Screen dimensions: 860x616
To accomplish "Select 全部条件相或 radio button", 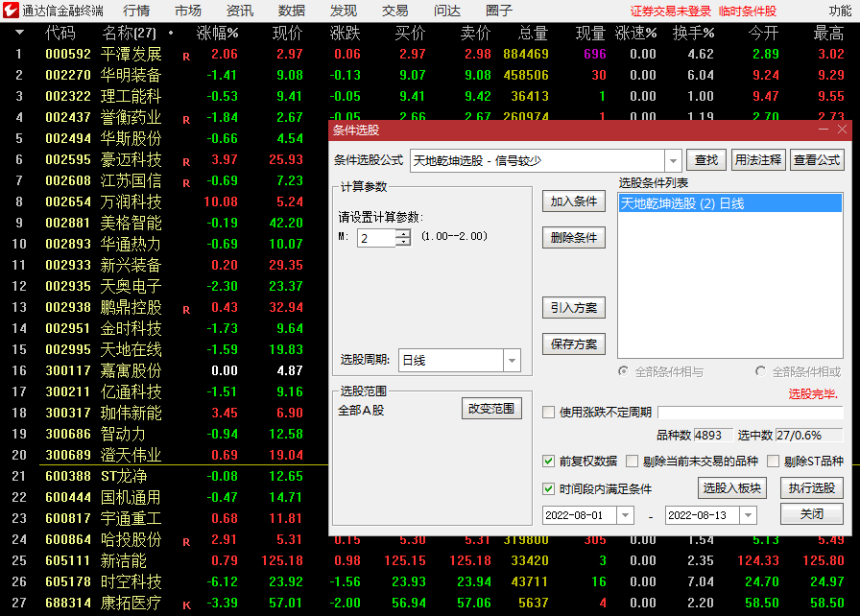I will pyautogui.click(x=760, y=371).
